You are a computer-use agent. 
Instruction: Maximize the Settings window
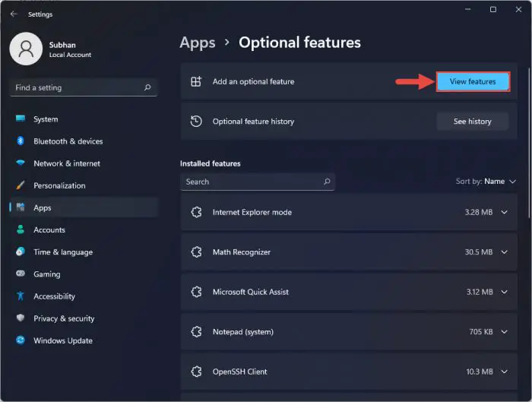click(493, 9)
